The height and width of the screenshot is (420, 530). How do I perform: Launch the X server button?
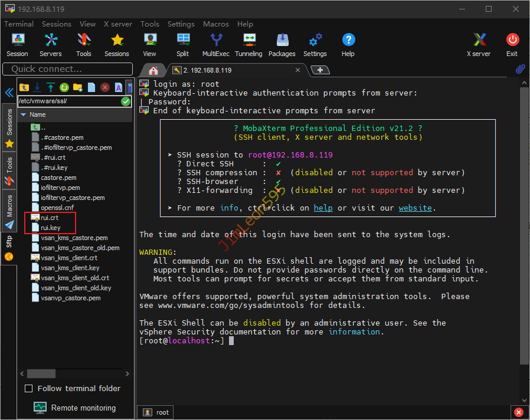(x=479, y=45)
